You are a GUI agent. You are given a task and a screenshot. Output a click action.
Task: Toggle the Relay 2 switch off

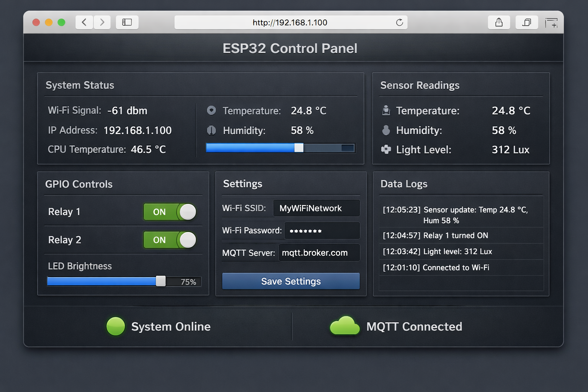tap(170, 240)
